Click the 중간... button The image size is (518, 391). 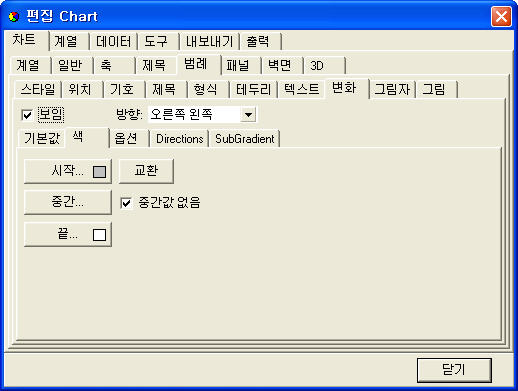(68, 202)
